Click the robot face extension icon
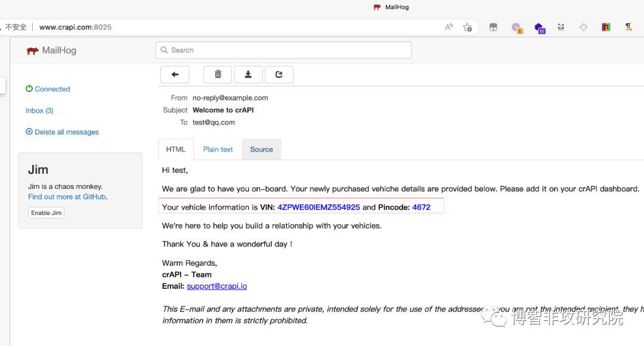 tap(561, 27)
